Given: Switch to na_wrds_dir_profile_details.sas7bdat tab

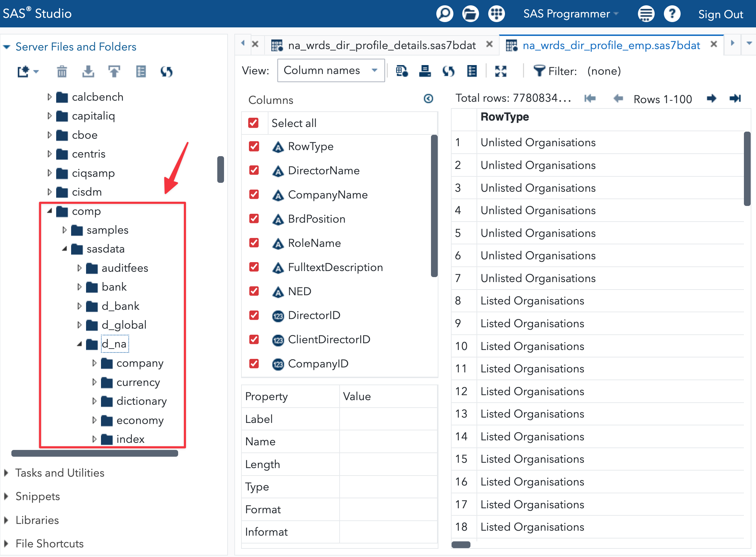Looking at the screenshot, I should click(382, 45).
